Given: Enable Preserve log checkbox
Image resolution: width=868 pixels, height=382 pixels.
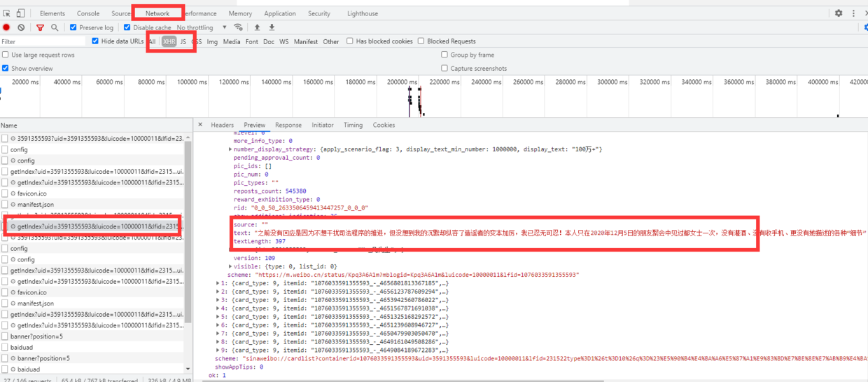Looking at the screenshot, I should tap(73, 27).
